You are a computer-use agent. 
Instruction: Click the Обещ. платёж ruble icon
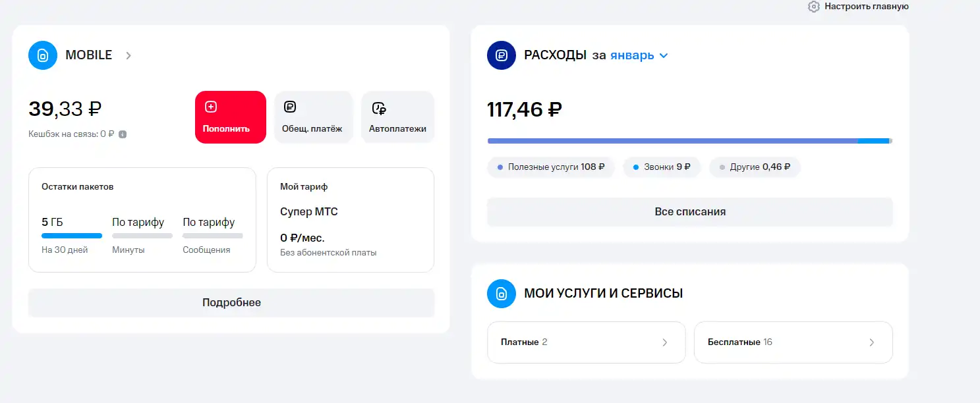pos(290,107)
